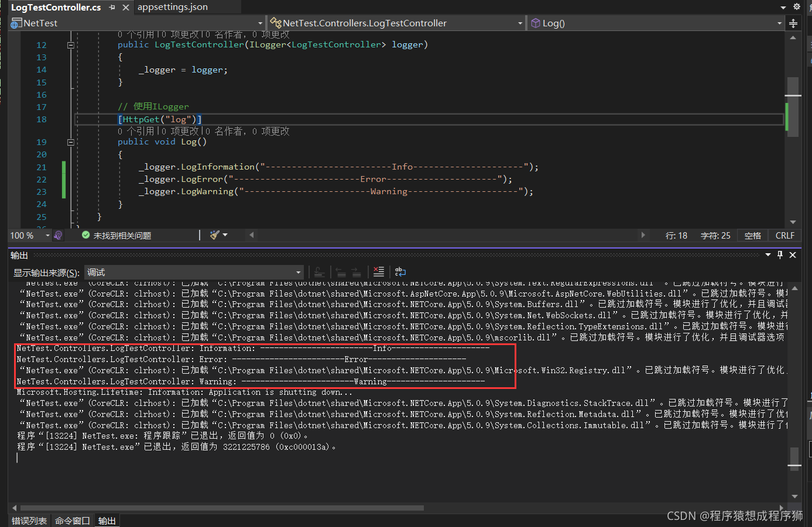The height and width of the screenshot is (527, 812).
Task: Click the 行: 18 line indicator
Action: tap(676, 236)
